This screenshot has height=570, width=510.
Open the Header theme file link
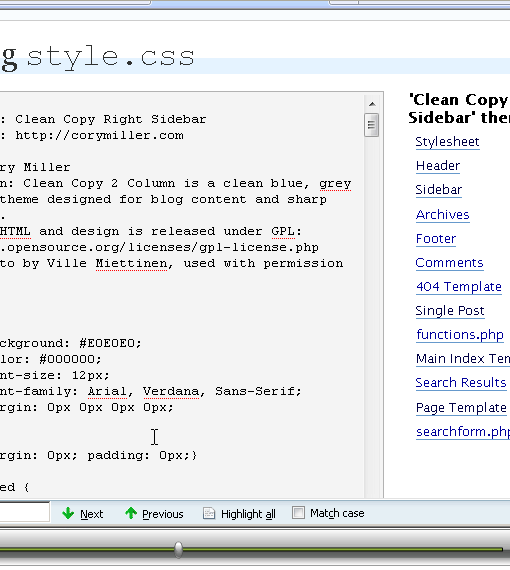pyautogui.click(x=438, y=166)
